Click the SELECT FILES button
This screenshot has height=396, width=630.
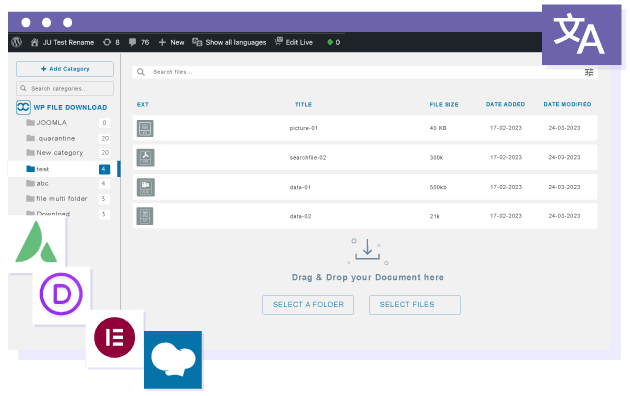[415, 305]
